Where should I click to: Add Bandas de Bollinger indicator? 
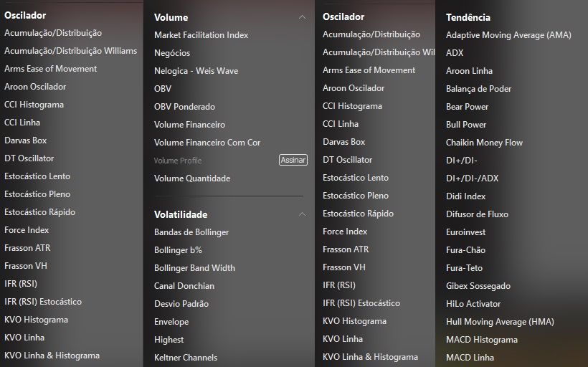click(191, 232)
